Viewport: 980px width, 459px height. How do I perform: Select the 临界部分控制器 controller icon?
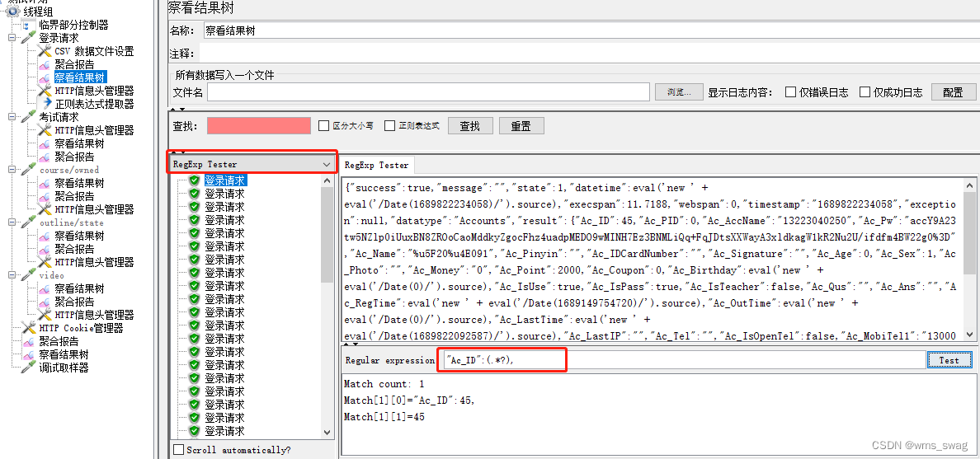[x=27, y=25]
